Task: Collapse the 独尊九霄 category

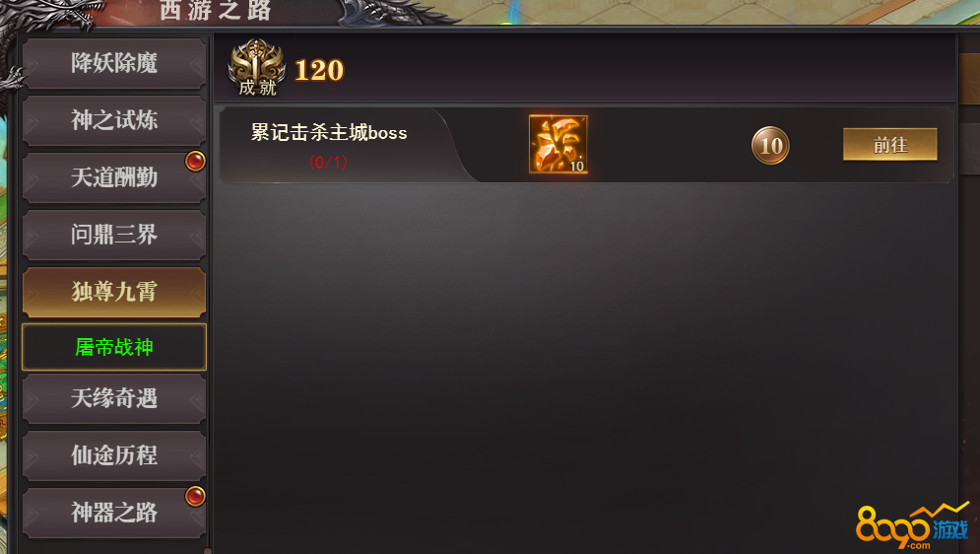Action: [x=114, y=292]
